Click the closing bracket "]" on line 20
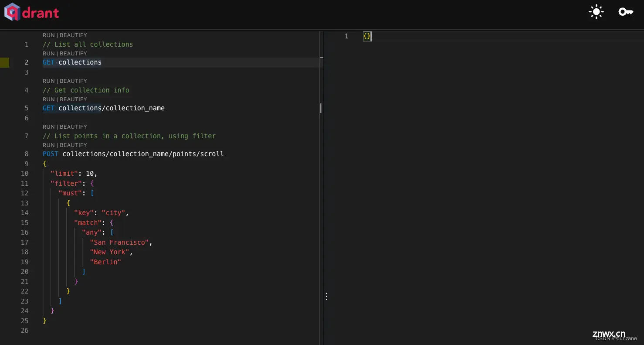This screenshot has width=644, height=345. [84, 272]
